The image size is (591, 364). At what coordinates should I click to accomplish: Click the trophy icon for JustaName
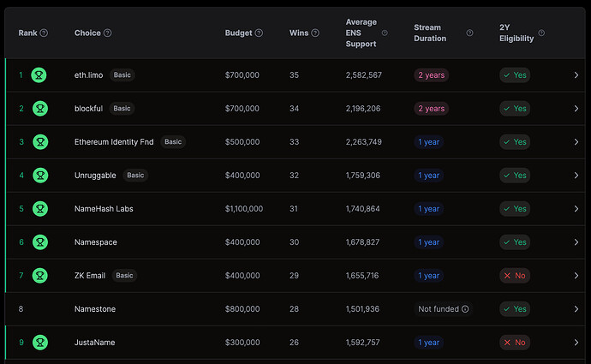point(40,343)
